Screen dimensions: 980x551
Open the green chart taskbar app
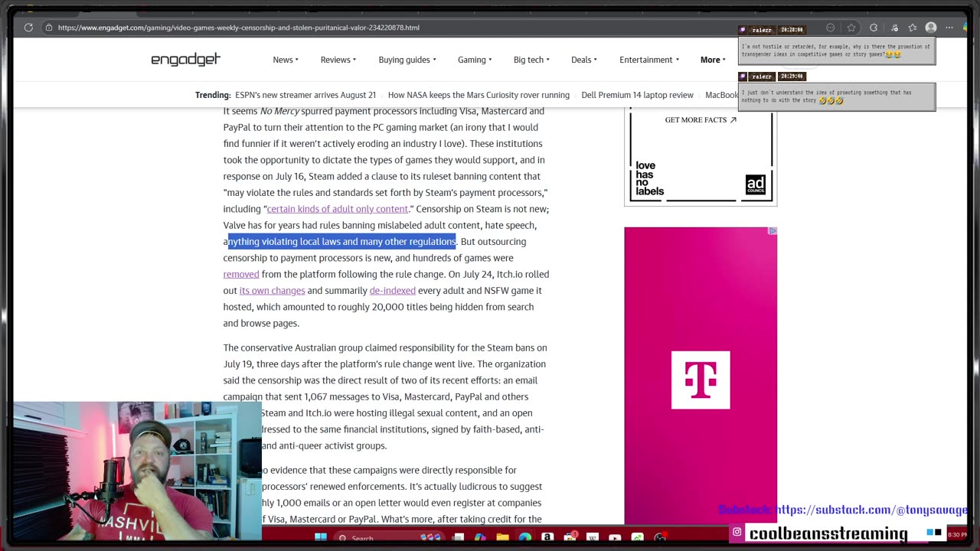point(637,537)
